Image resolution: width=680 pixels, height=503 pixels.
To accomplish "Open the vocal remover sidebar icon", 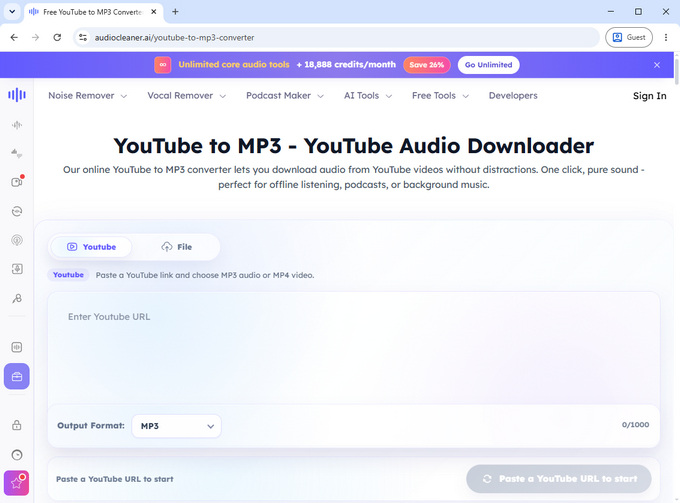I will (17, 154).
